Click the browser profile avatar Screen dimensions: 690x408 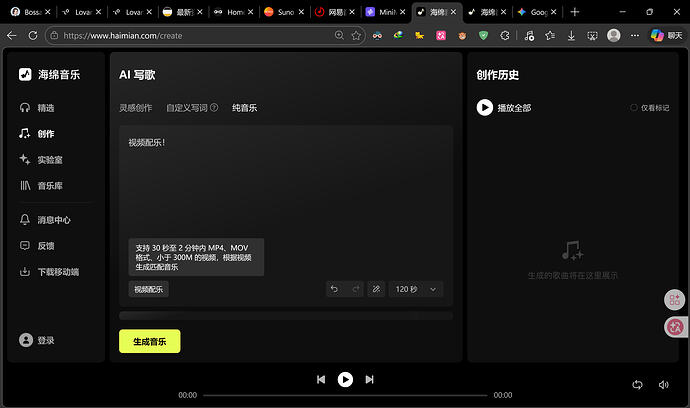tap(613, 36)
